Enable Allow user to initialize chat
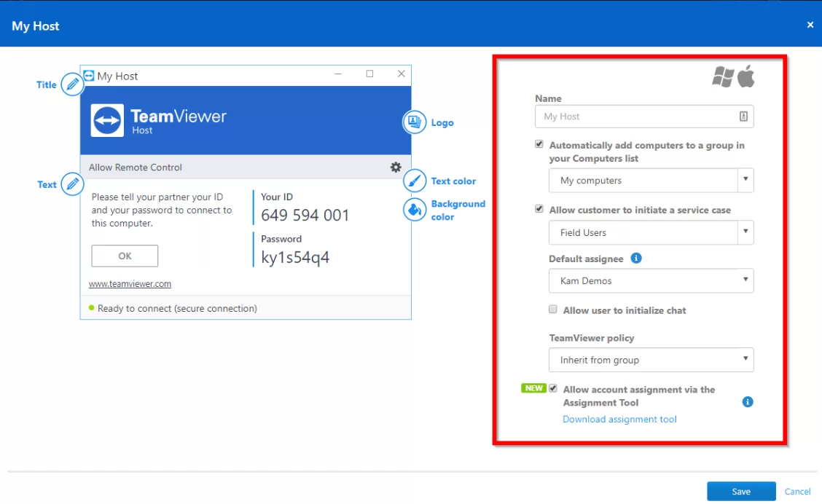The width and height of the screenshot is (822, 504). [552, 309]
